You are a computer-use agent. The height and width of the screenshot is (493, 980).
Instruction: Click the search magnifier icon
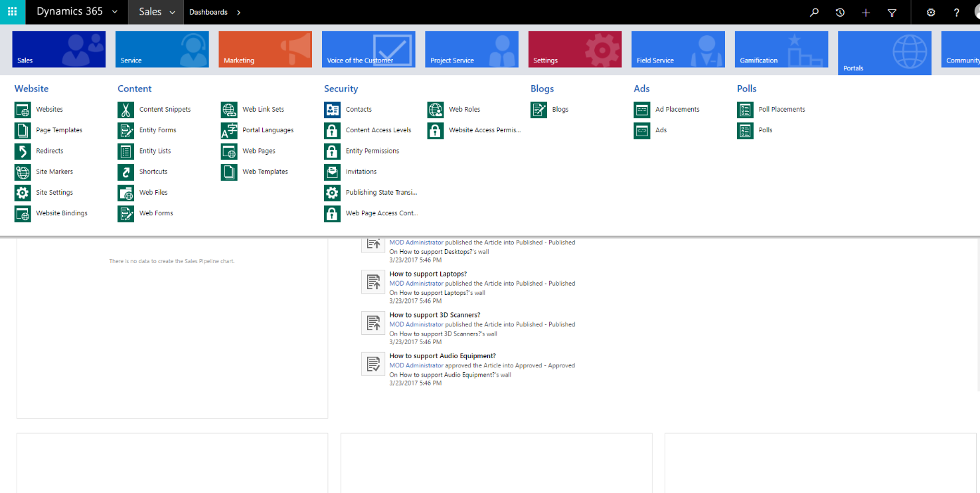click(814, 13)
